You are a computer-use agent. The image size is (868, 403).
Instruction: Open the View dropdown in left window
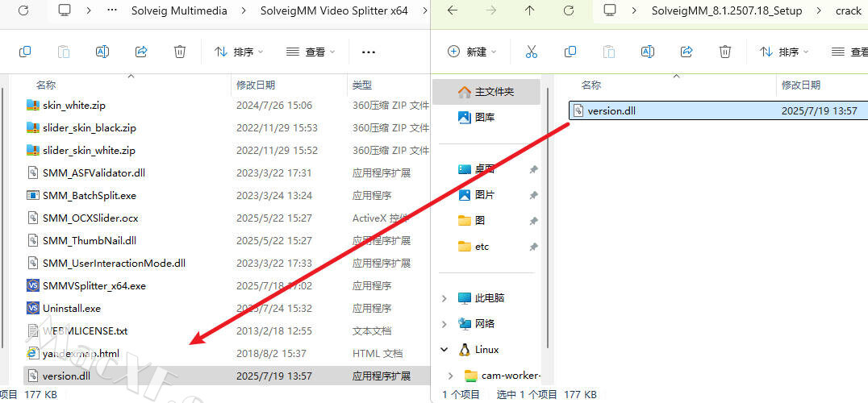(x=311, y=52)
